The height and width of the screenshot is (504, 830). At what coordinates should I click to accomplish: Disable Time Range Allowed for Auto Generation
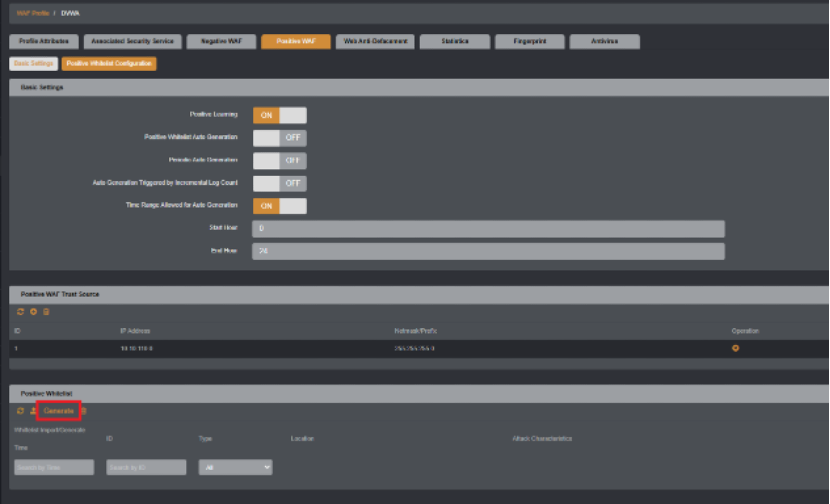(x=279, y=206)
